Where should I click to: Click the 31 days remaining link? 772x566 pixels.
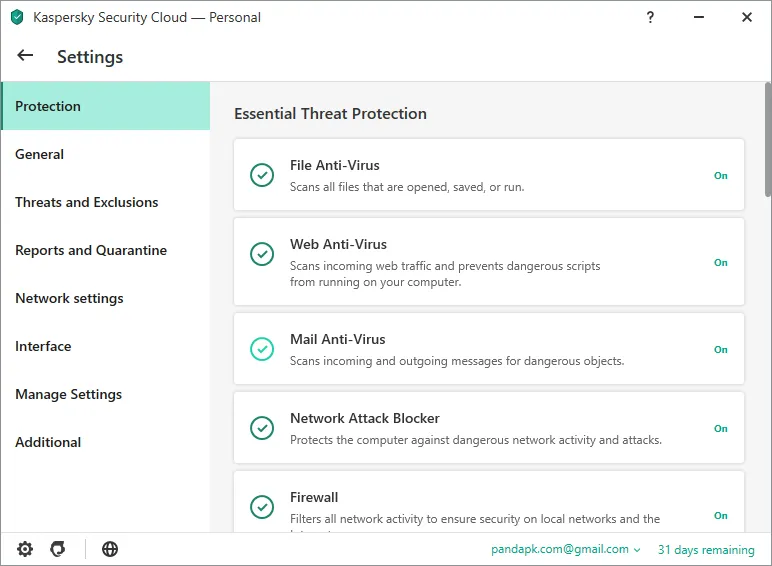pyautogui.click(x=706, y=549)
